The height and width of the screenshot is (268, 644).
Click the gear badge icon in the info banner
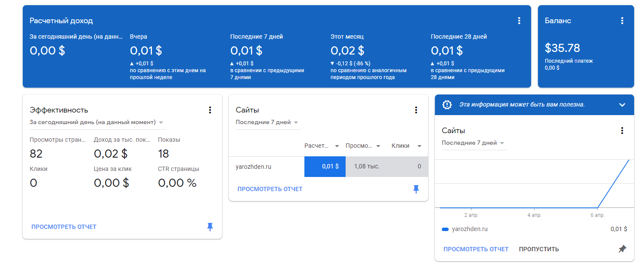[447, 104]
